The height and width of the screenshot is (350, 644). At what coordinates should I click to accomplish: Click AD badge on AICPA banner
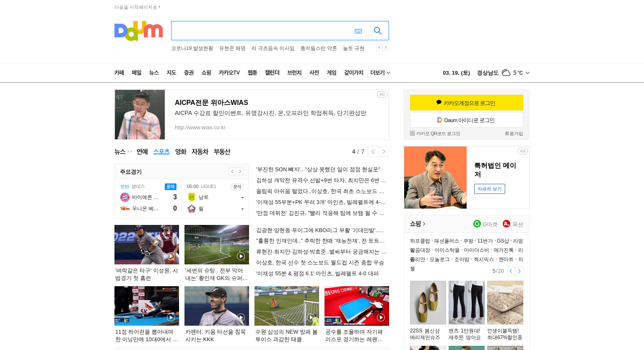click(x=382, y=94)
